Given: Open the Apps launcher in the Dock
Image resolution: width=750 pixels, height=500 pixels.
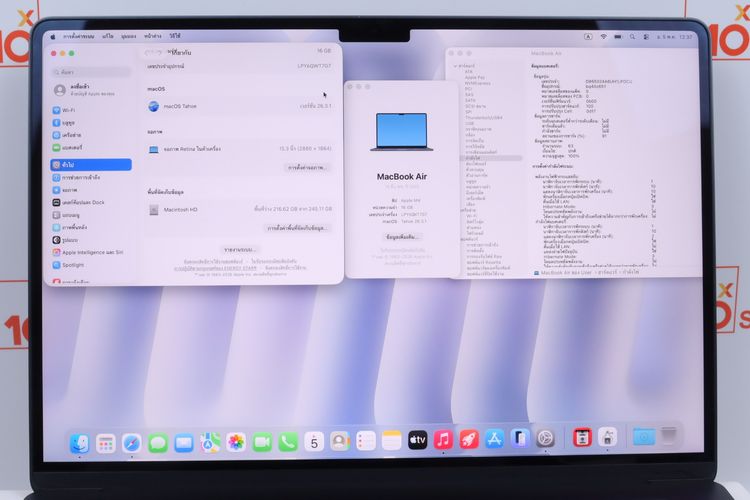Looking at the screenshot, I should [106, 443].
